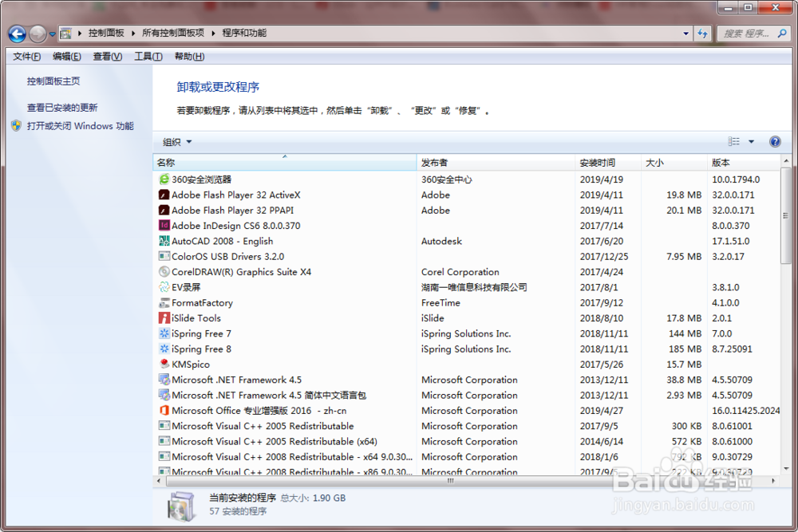
Task: Open the recent pages dropdown arrow
Action: click(x=52, y=34)
